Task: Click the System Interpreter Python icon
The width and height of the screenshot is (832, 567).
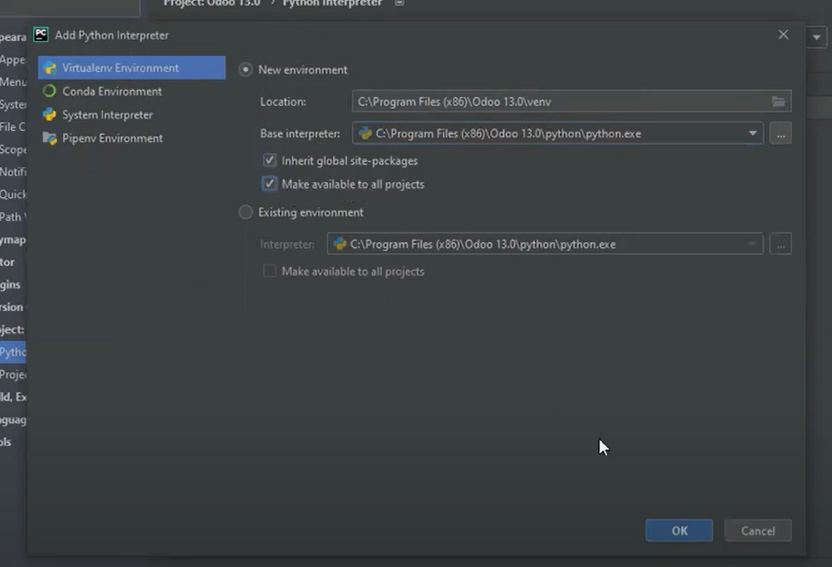Action: [49, 115]
